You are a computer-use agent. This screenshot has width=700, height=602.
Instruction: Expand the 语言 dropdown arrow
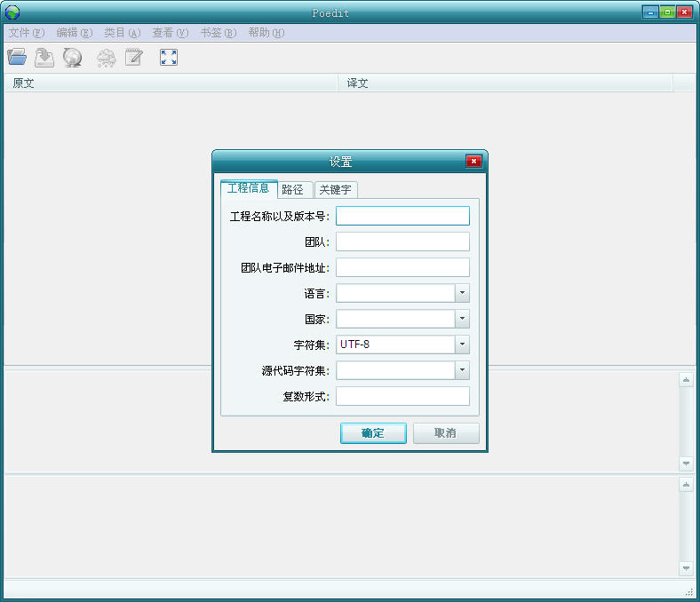(462, 293)
